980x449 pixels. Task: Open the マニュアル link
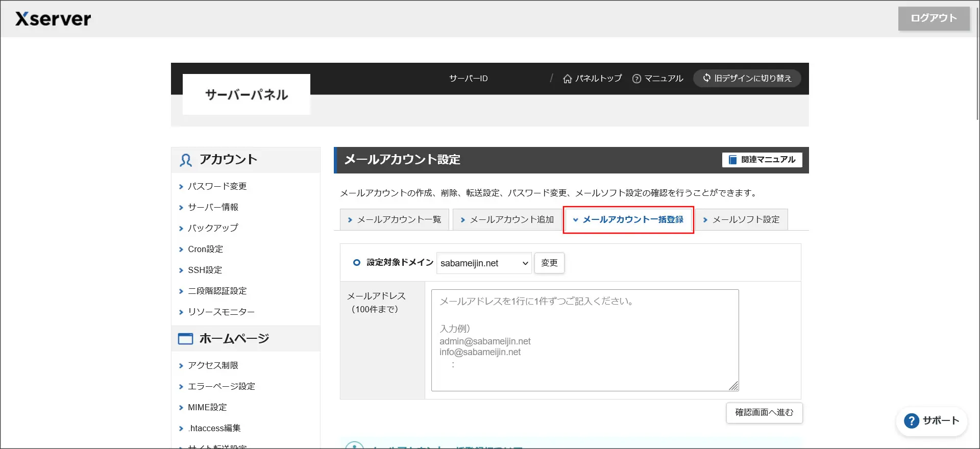(657, 78)
